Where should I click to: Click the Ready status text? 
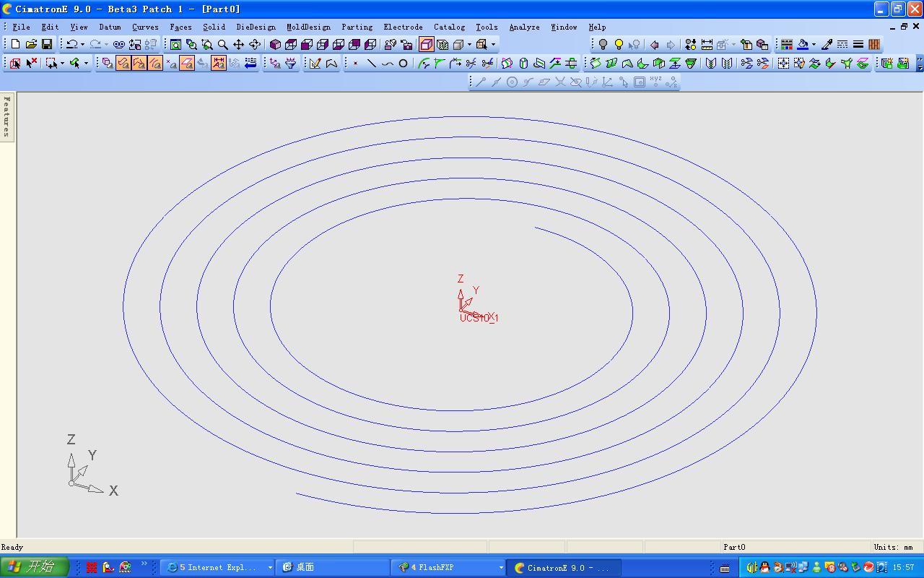click(x=12, y=547)
